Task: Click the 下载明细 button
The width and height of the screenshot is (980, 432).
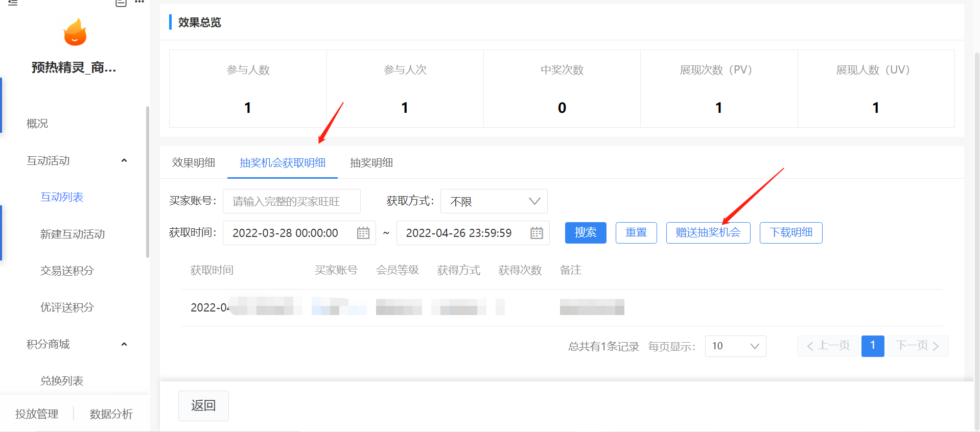Action: click(x=791, y=233)
